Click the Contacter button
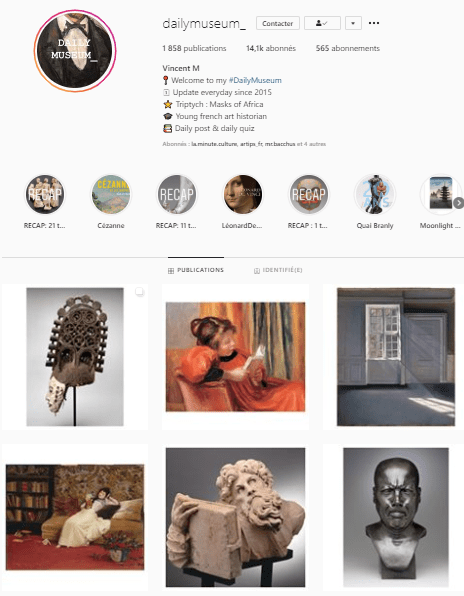Image resolution: width=464 pixels, height=596 pixels. coord(277,23)
